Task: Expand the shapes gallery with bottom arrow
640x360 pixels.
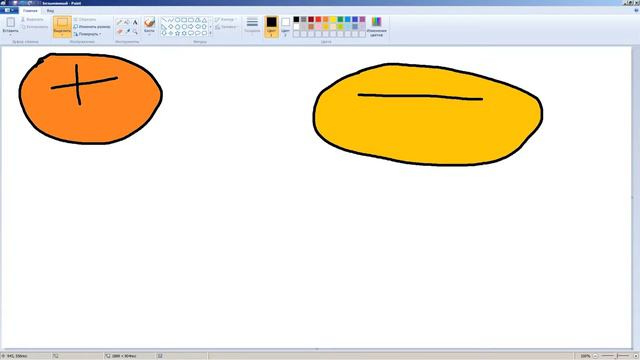Action: [x=211, y=33]
